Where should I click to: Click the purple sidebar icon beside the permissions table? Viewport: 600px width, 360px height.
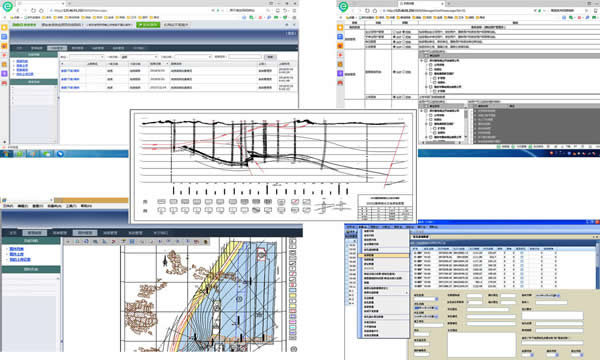click(340, 73)
